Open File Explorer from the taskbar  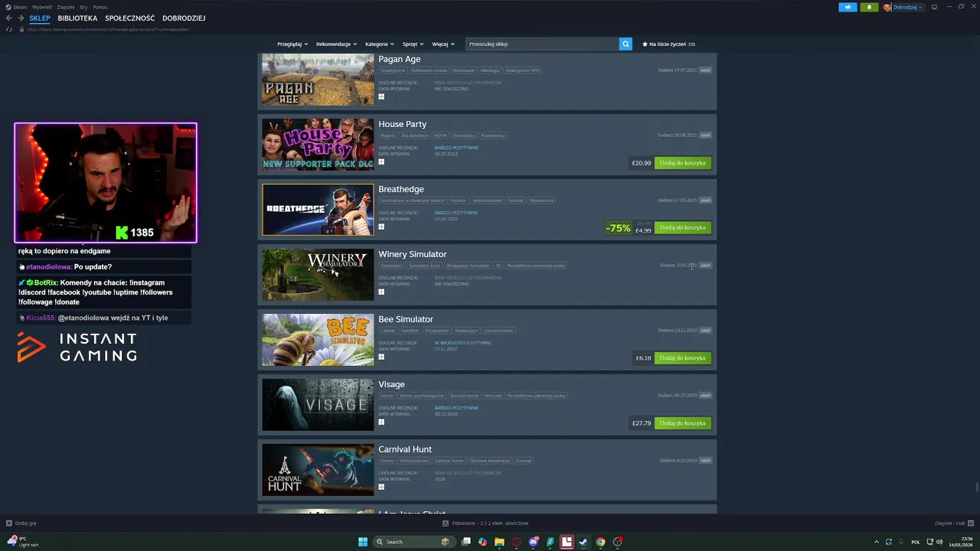pos(499,542)
